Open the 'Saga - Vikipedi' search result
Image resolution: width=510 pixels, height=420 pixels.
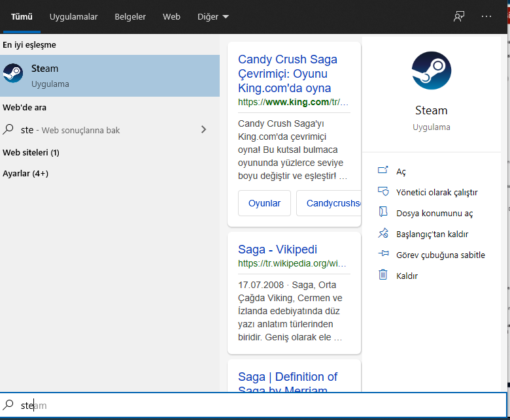pos(277,250)
